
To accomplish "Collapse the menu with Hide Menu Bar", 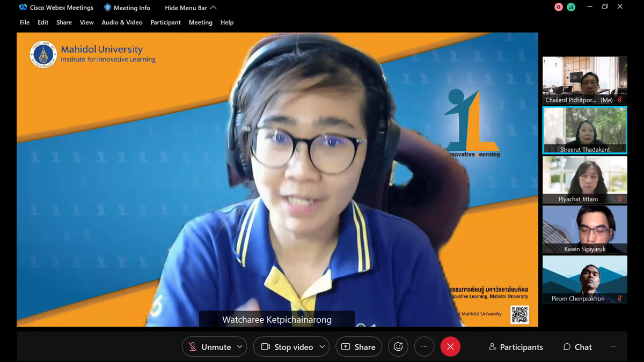I will [x=191, y=8].
